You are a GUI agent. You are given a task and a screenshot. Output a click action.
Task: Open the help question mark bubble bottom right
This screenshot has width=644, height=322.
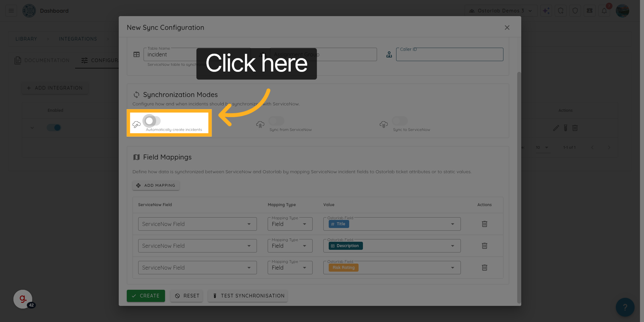click(x=625, y=307)
